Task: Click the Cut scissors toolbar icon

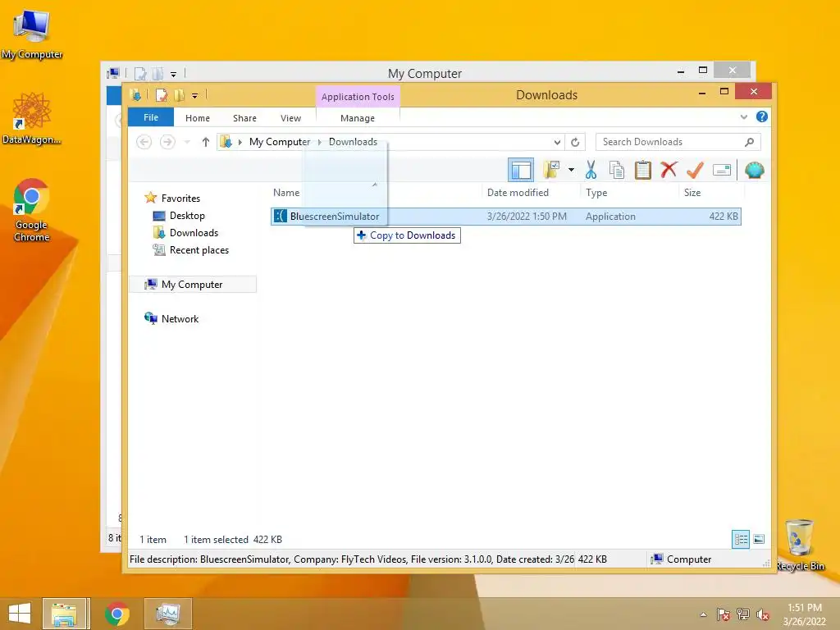Action: (591, 171)
